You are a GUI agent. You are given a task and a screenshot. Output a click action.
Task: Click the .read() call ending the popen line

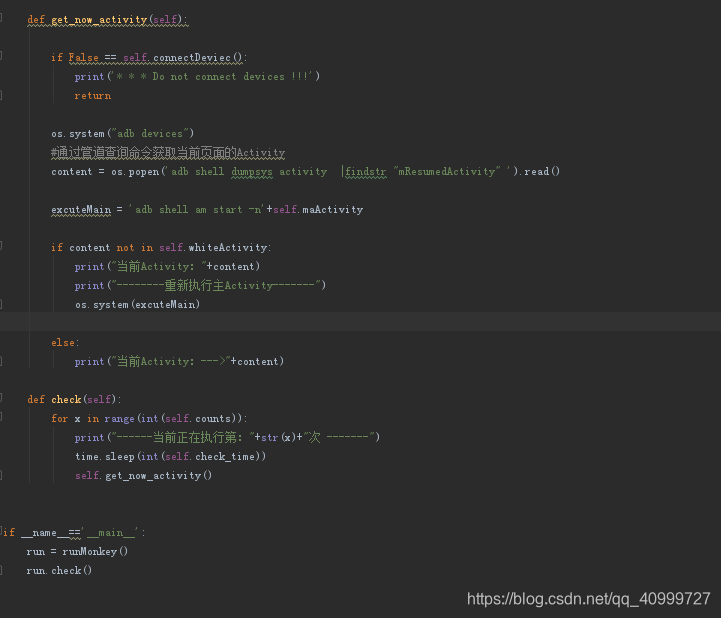click(x=540, y=172)
